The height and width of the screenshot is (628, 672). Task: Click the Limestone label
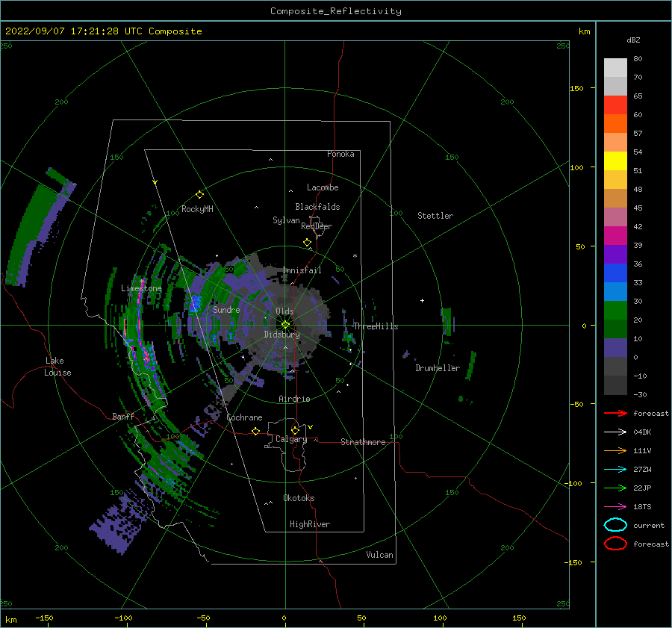tap(141, 288)
